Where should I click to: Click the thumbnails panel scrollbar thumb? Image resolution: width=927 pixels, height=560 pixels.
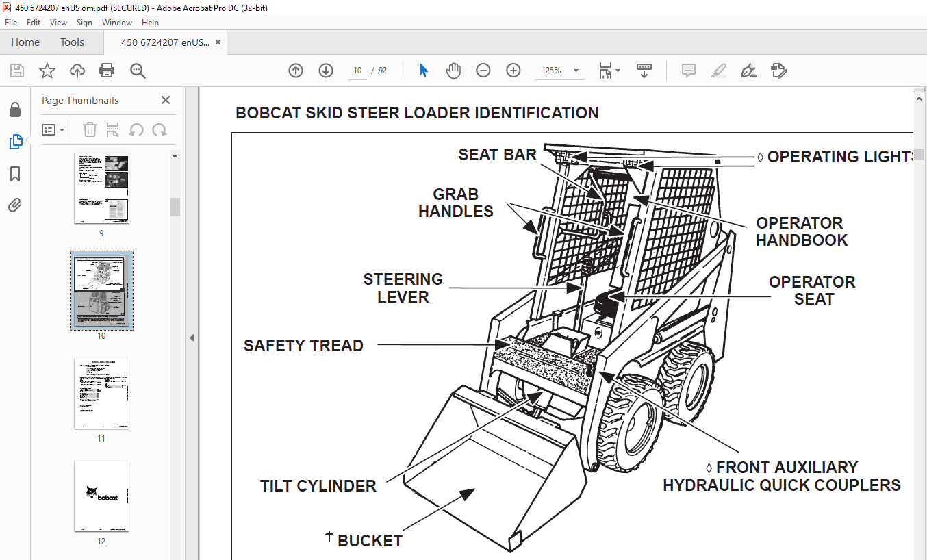coord(175,207)
